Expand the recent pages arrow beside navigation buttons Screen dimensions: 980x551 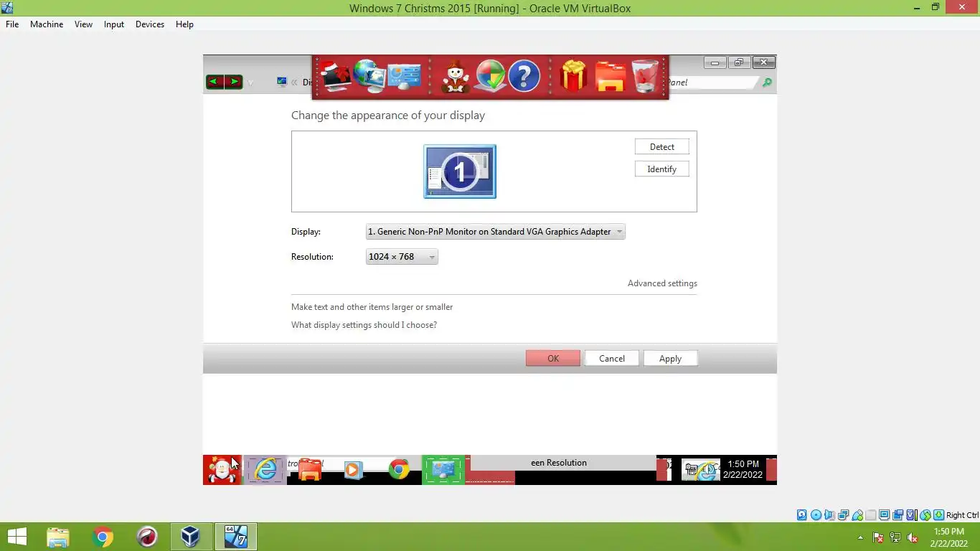click(x=250, y=83)
